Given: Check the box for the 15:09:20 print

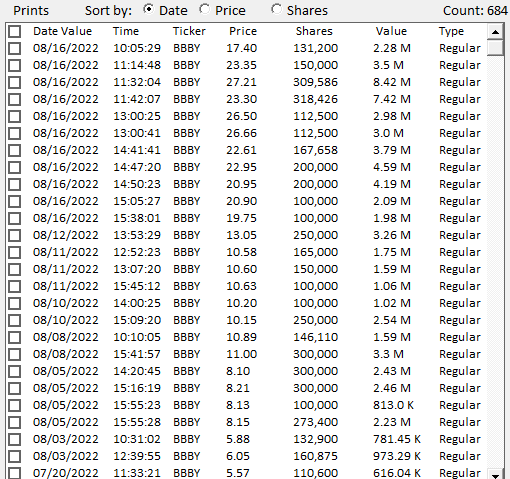Looking at the screenshot, I should click(x=15, y=320).
